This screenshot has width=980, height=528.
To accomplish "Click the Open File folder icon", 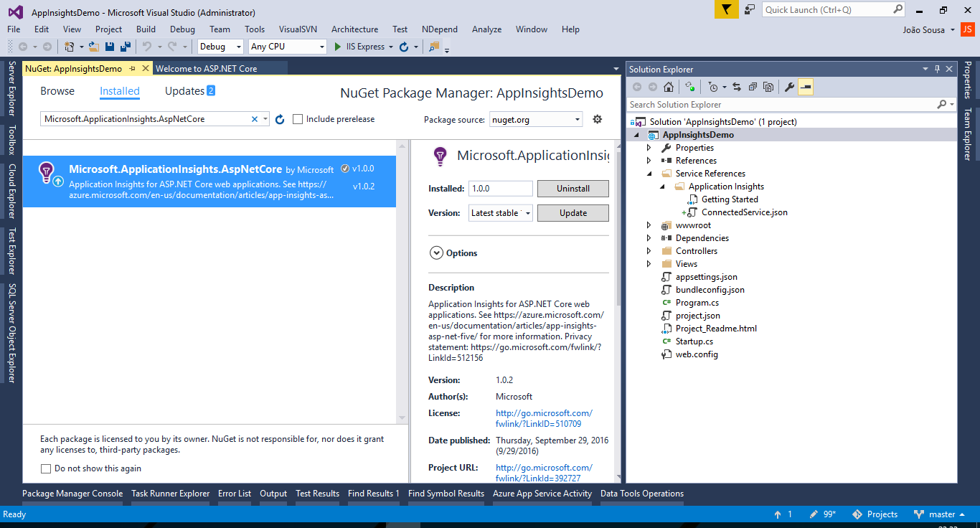I will click(93, 47).
